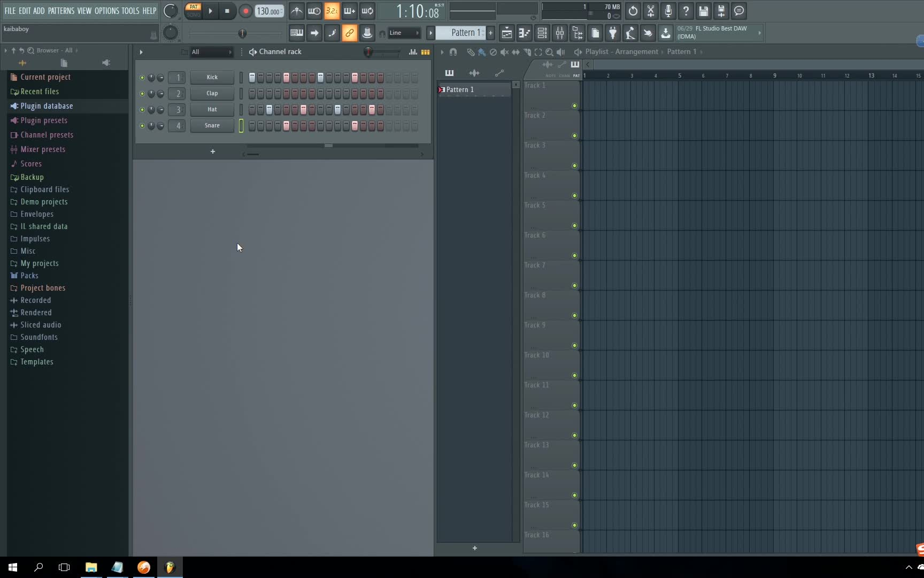This screenshot has width=924, height=578.
Task: Toggle the recording countdown (3.2.1) button
Action: (332, 11)
